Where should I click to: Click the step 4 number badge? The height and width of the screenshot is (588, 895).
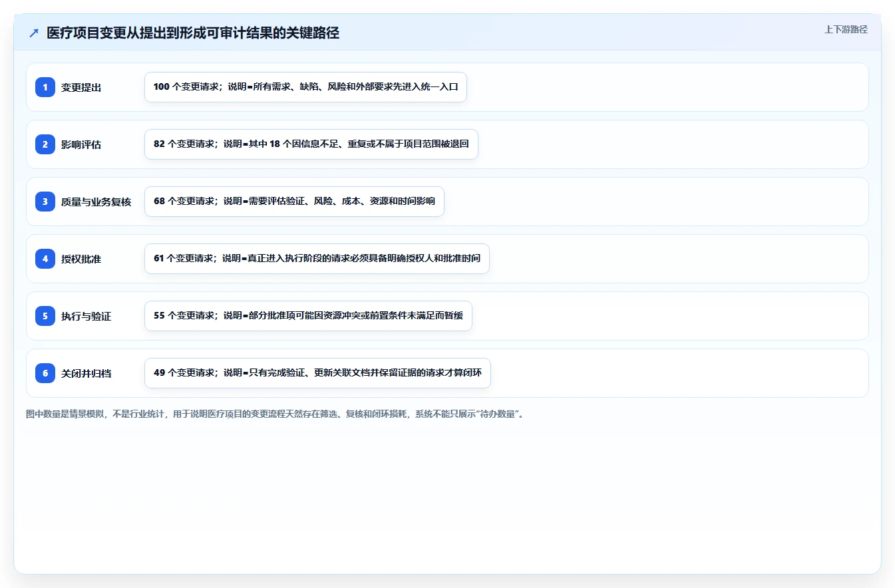[x=45, y=259]
